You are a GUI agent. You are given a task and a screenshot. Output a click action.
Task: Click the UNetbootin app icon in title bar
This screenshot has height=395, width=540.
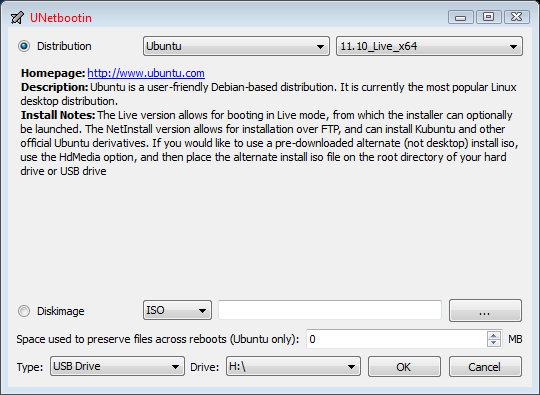click(17, 17)
